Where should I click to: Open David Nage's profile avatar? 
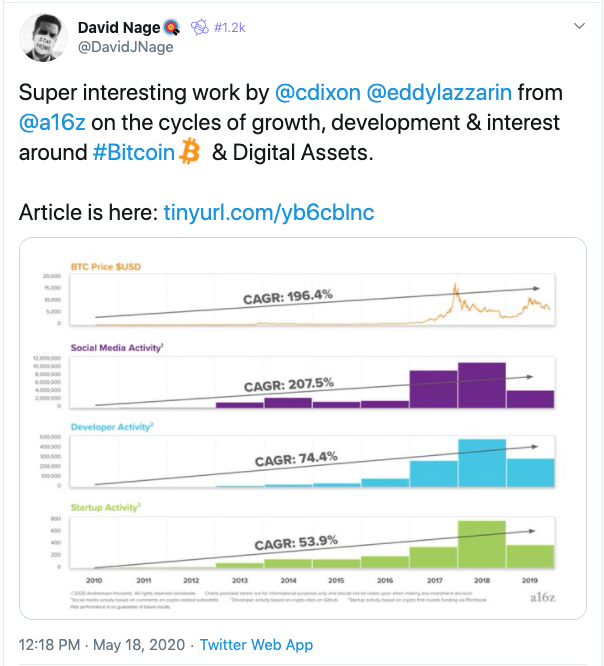[43, 37]
